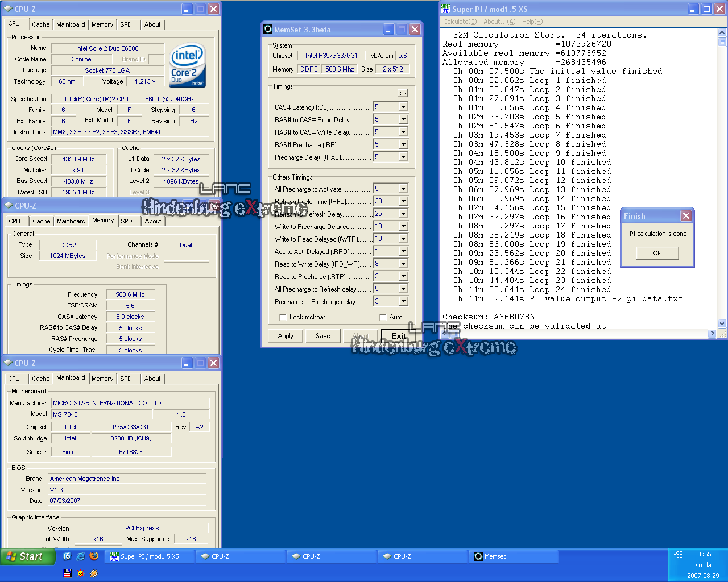Close the Finish dialog with its X
Image resolution: width=728 pixels, height=582 pixels.
(686, 216)
